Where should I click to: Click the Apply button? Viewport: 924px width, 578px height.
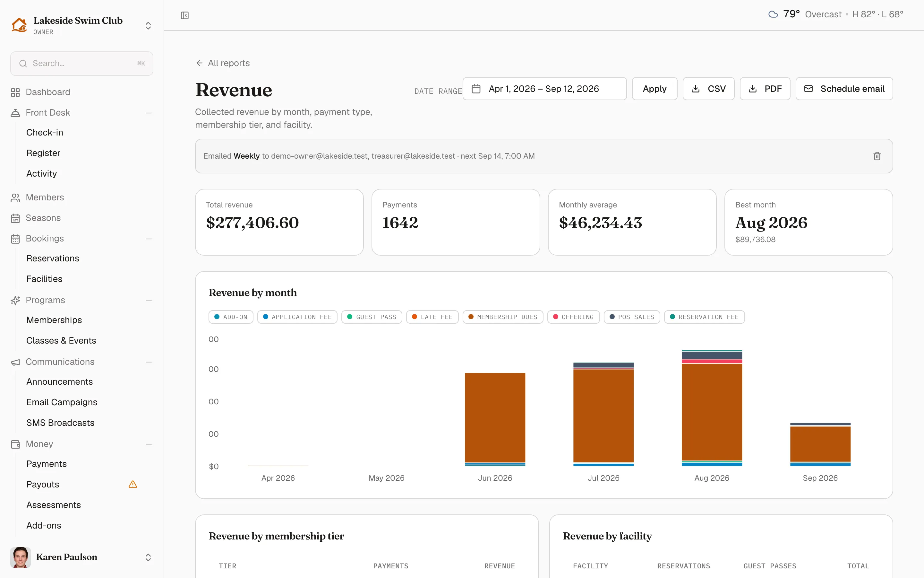click(x=654, y=89)
